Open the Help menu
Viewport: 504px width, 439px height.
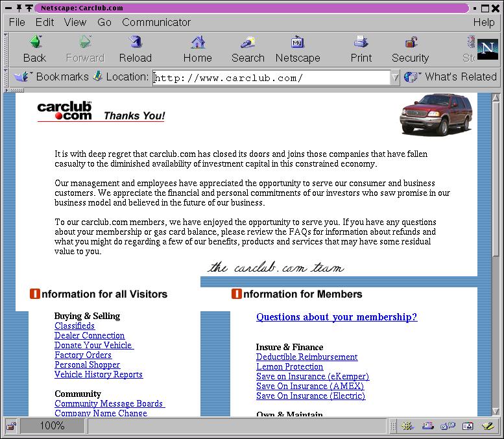click(x=484, y=22)
